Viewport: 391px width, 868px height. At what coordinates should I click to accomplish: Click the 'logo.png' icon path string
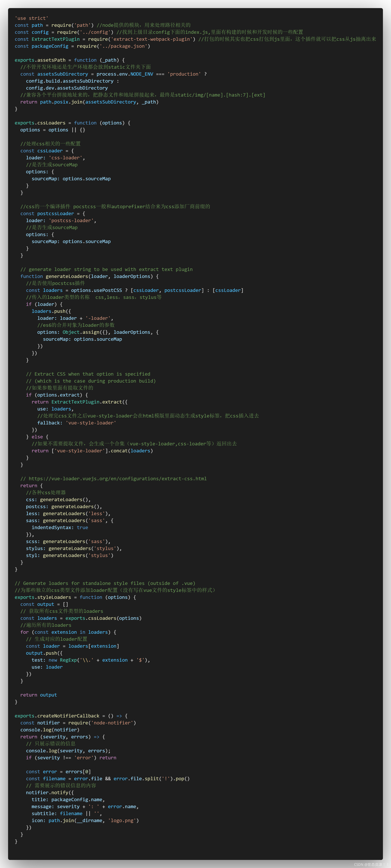(122, 820)
